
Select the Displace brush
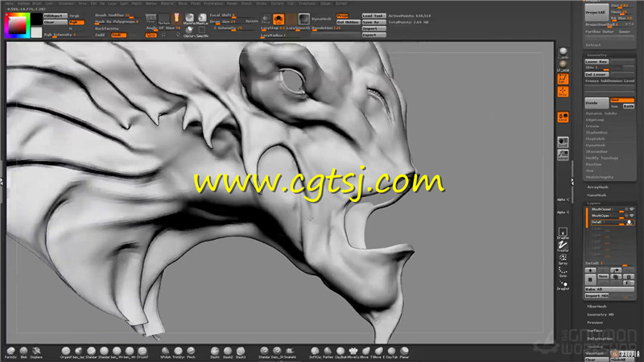pyautogui.click(x=36, y=352)
